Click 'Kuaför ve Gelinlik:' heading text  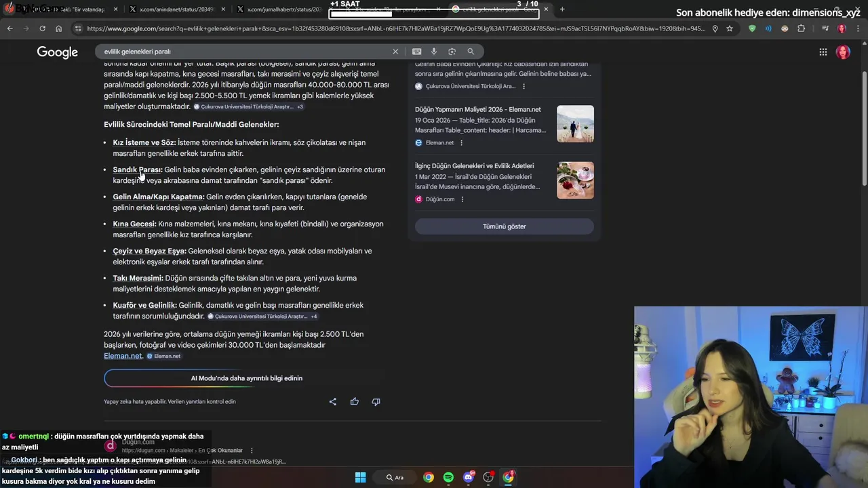[144, 305]
